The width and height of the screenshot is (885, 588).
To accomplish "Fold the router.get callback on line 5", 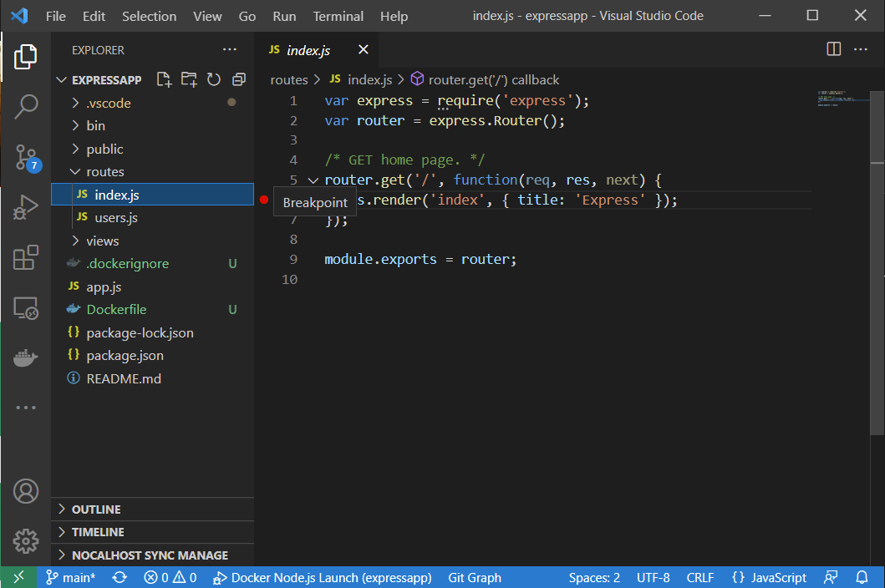I will (x=313, y=180).
